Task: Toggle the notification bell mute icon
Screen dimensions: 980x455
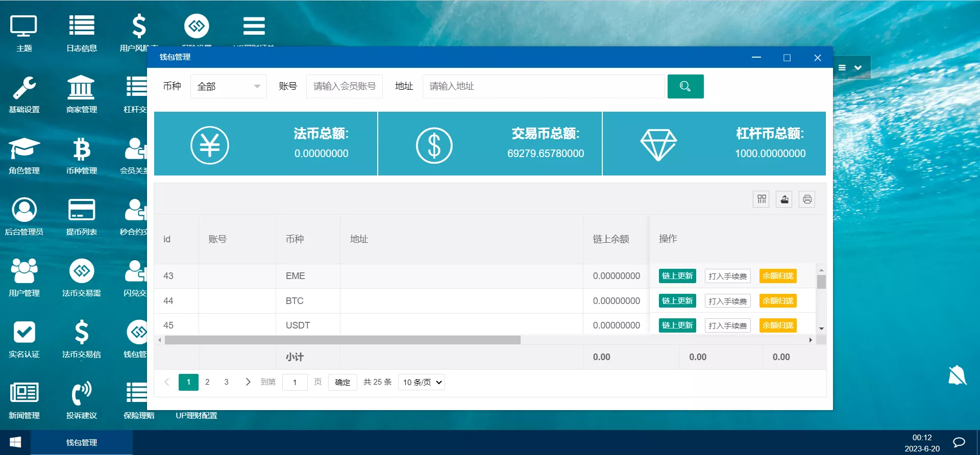Action: point(957,375)
